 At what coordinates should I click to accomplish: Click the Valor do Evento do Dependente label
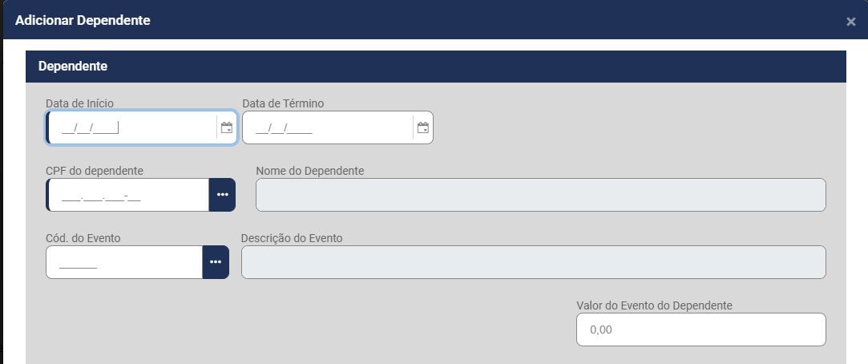(654, 305)
